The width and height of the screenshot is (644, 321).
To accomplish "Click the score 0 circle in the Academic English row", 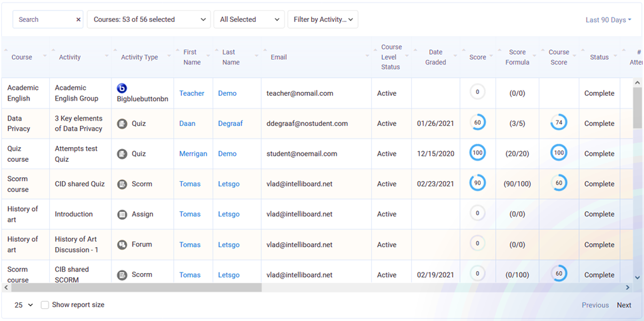I will (477, 92).
